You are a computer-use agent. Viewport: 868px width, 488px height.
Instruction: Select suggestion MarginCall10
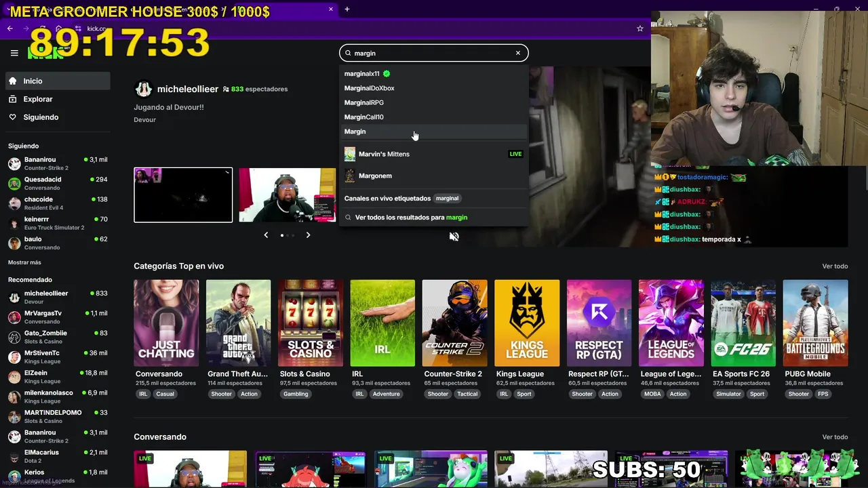(434, 117)
